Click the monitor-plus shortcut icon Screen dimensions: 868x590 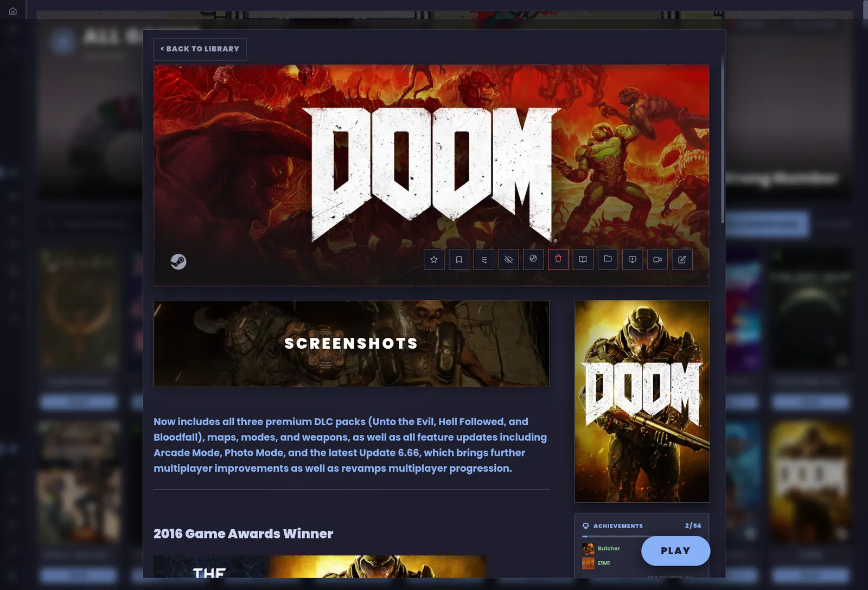(633, 260)
